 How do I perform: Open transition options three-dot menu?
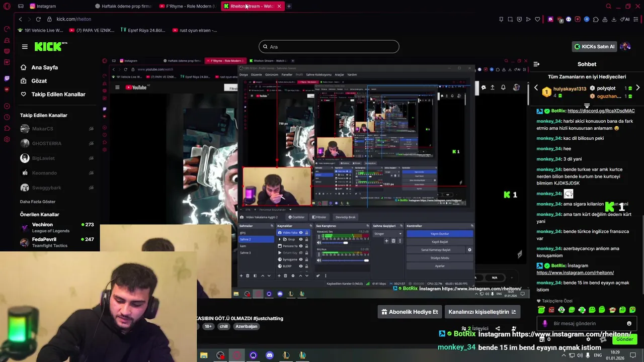[400, 241]
